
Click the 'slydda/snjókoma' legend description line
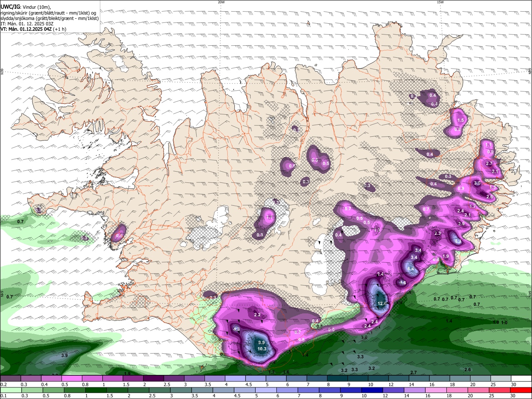49,18
